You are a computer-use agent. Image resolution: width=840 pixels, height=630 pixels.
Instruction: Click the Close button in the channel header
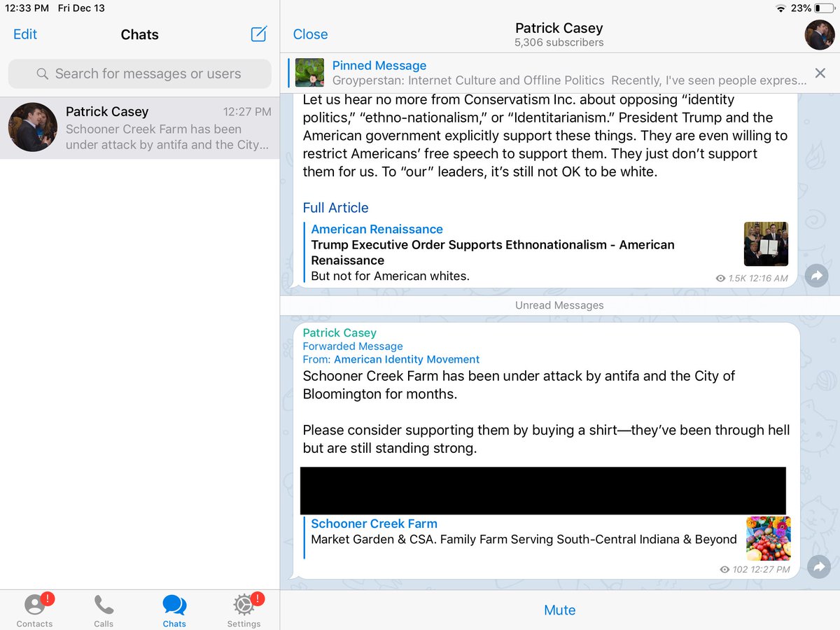[x=310, y=34]
